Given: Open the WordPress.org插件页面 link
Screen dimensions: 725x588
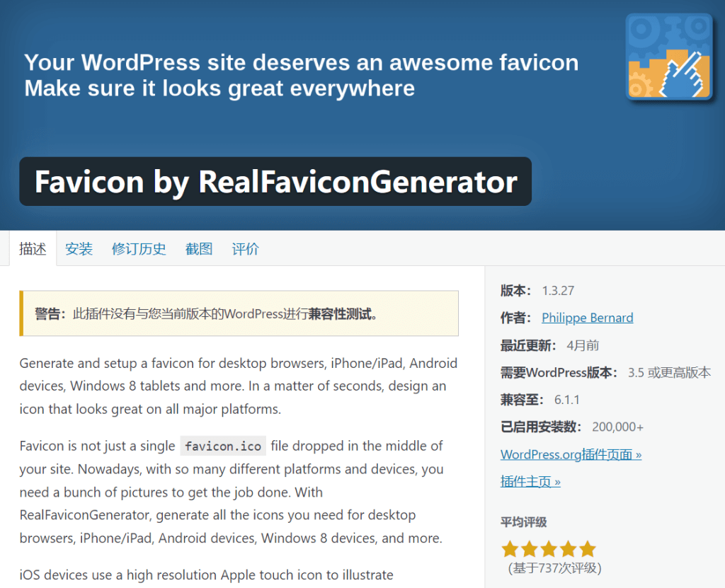Looking at the screenshot, I should click(571, 454).
